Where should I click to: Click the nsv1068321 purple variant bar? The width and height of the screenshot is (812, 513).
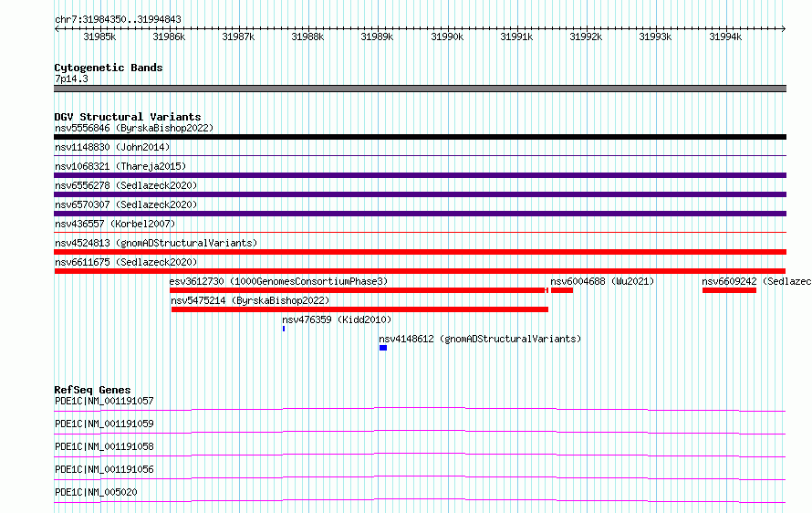click(420, 175)
